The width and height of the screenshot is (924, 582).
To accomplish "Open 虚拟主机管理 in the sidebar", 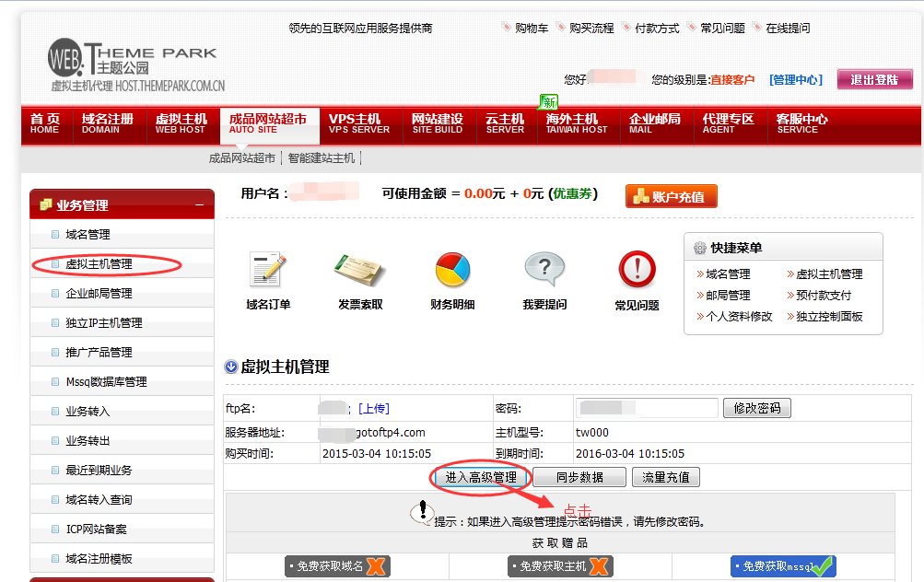I will point(99,264).
